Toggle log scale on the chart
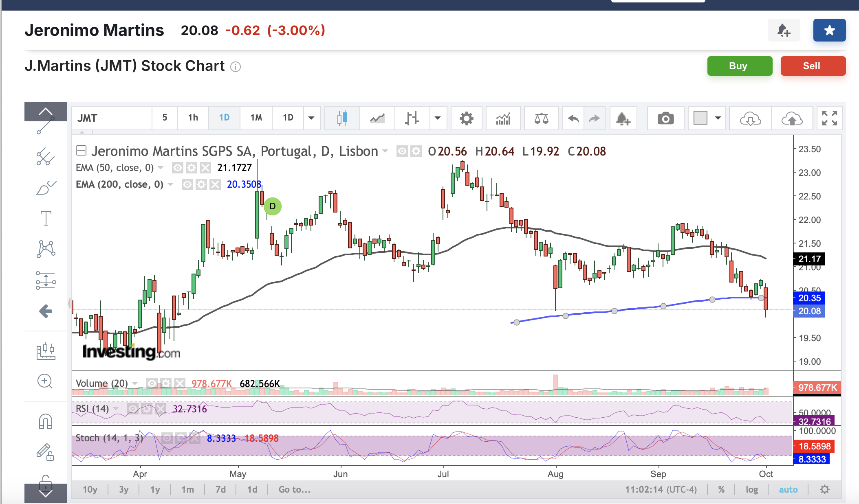 pyautogui.click(x=751, y=489)
